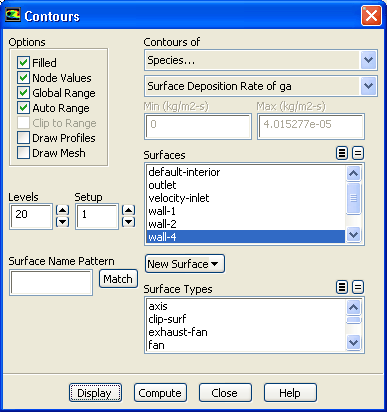The height and width of the screenshot is (412, 387).
Task: Enable the Draw Mesh checkbox
Action: [23, 153]
